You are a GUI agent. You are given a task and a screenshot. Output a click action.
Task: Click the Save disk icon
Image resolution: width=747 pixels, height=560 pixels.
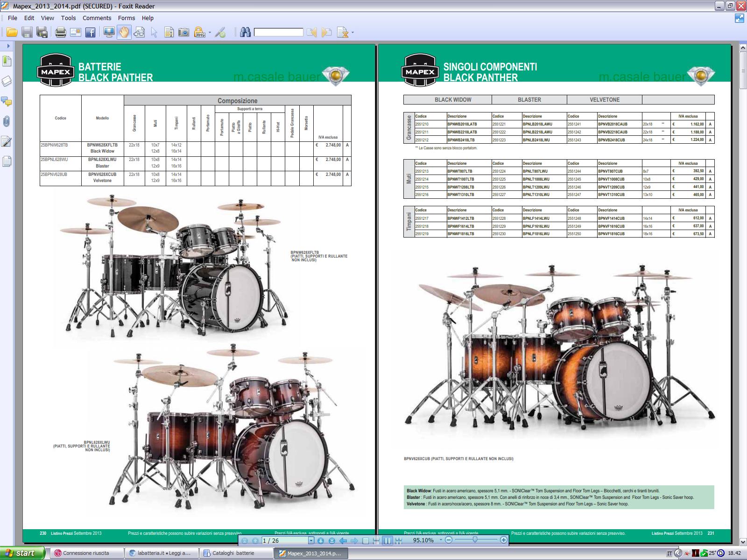click(27, 32)
